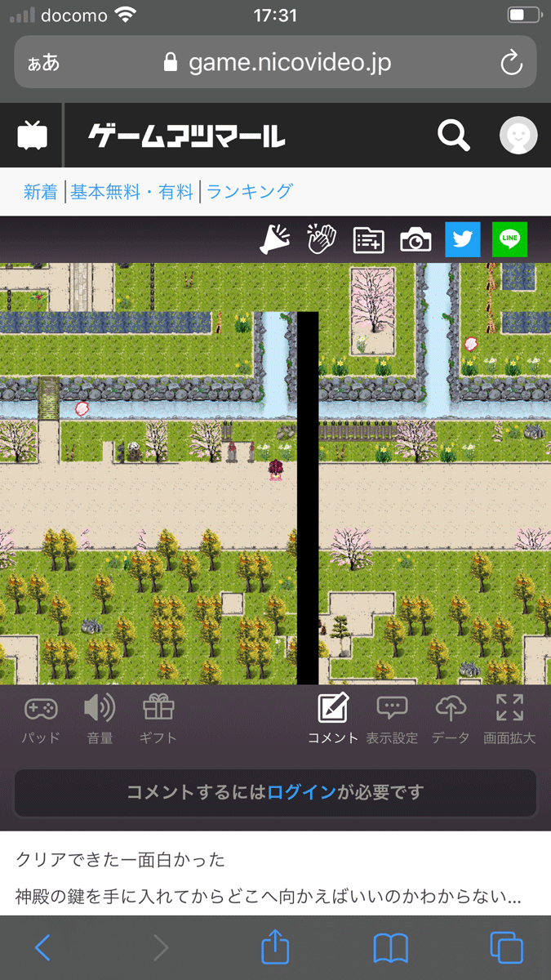Open the パッド gamepad control

click(41, 719)
